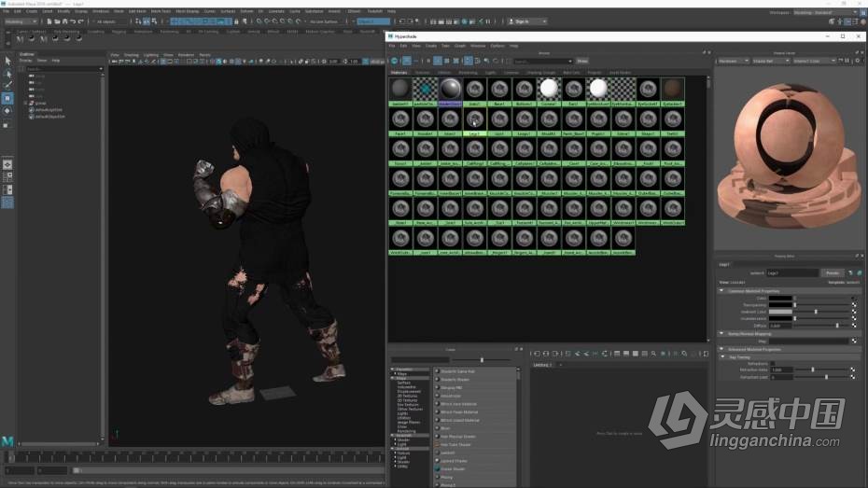Add new graph tab with plus
The width and height of the screenshot is (868, 488).
(x=561, y=365)
